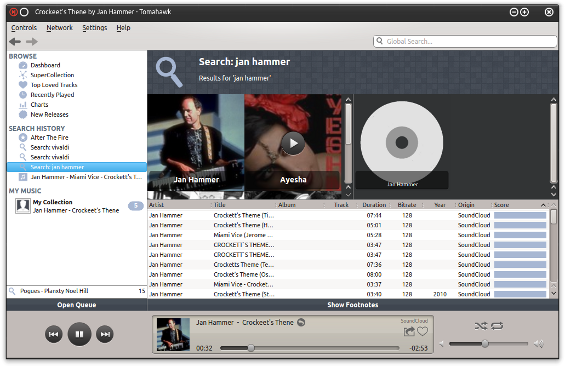Click the Score column sort arrow
This screenshot has height=367, width=565.
point(543,205)
